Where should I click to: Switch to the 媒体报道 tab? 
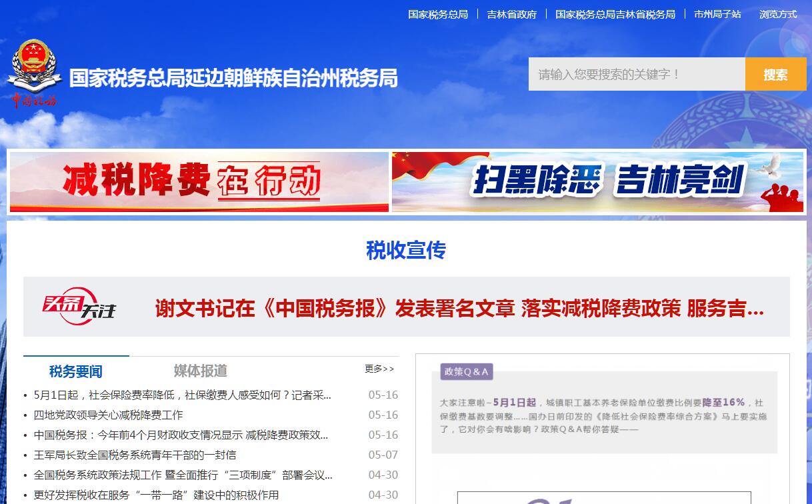tap(200, 371)
